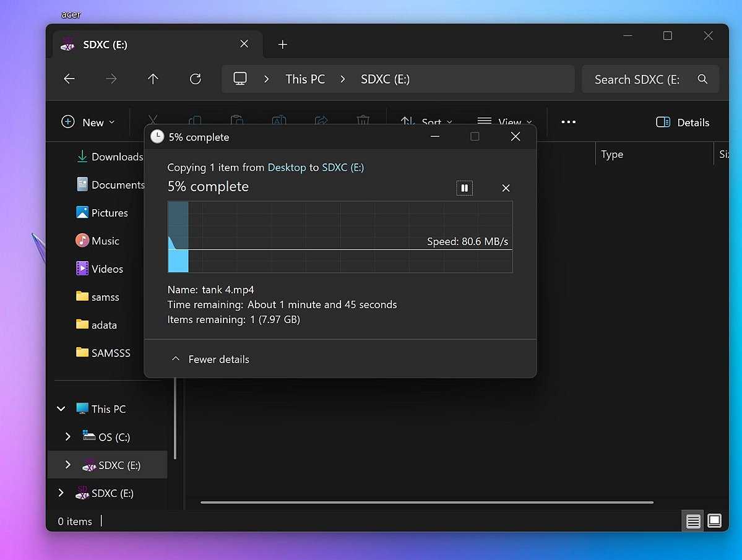Image resolution: width=742 pixels, height=560 pixels.
Task: Pause the file copy operation
Action: (x=464, y=188)
